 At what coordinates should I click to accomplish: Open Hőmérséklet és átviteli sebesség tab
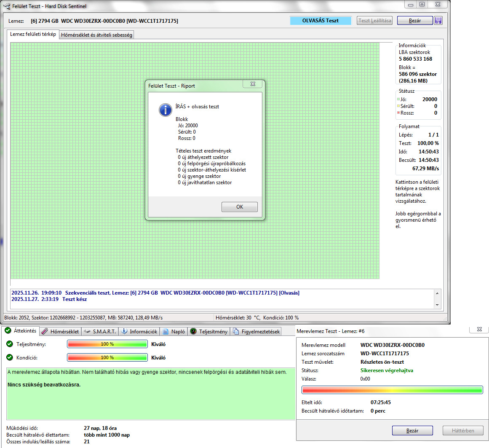click(x=96, y=35)
